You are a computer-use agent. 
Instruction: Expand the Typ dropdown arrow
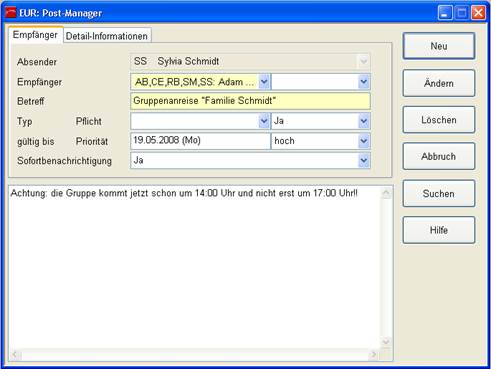[x=264, y=121]
